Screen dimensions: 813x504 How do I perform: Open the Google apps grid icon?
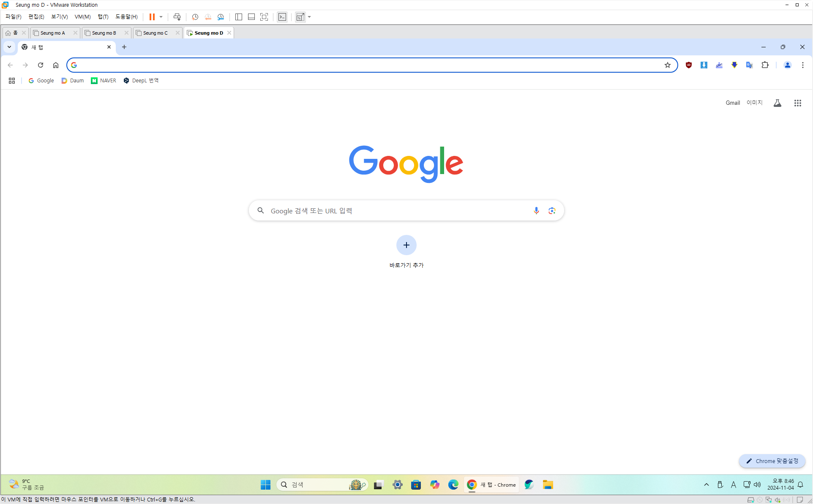click(797, 103)
